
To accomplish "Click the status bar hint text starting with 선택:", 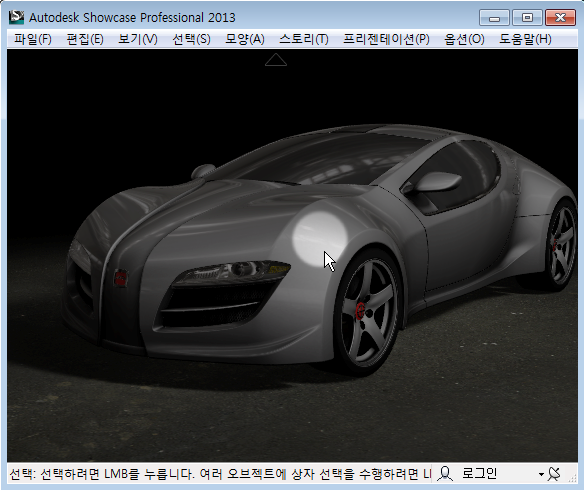I will [x=220, y=474].
